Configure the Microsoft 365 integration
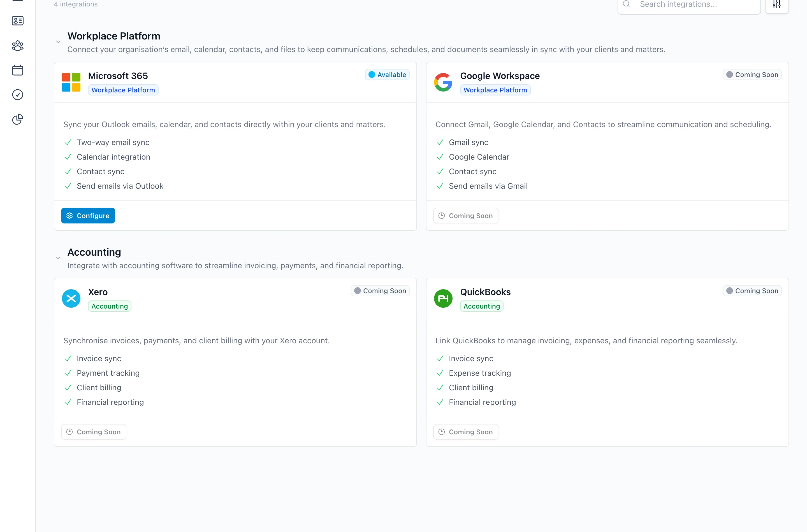Screen dimensions: 807x532 [88, 216]
